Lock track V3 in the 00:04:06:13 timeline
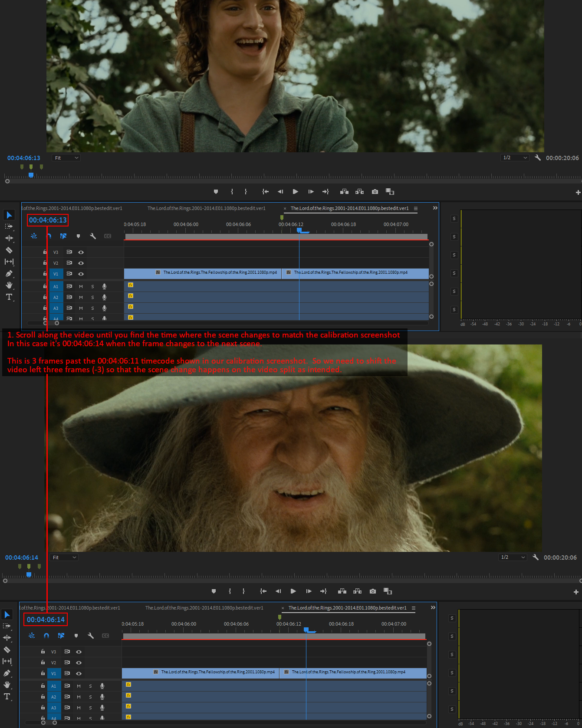This screenshot has width=582, height=728. 45,252
